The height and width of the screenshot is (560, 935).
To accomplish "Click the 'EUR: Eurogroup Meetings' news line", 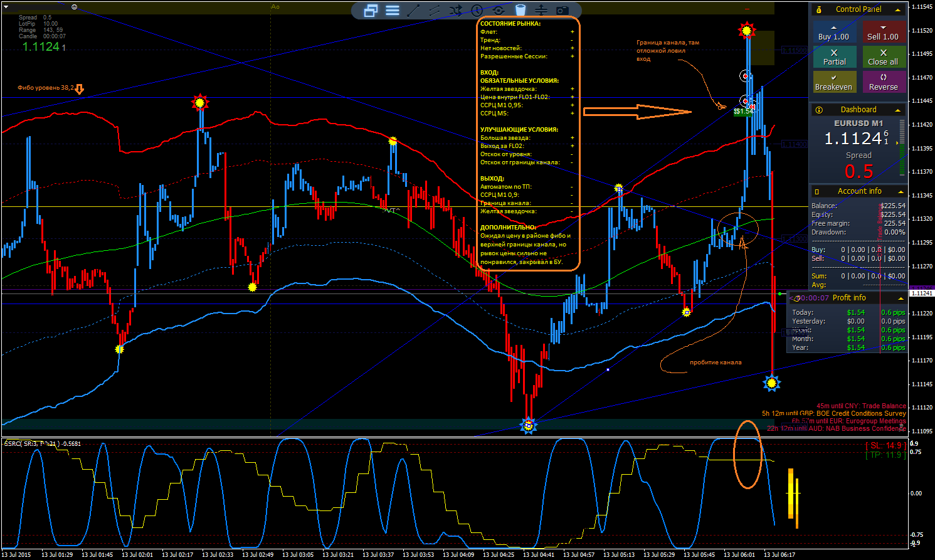I will tap(849, 421).
